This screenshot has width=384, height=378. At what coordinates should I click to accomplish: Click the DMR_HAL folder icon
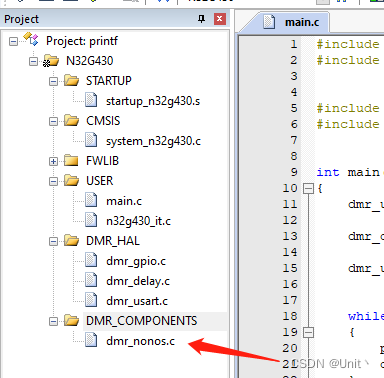point(71,240)
